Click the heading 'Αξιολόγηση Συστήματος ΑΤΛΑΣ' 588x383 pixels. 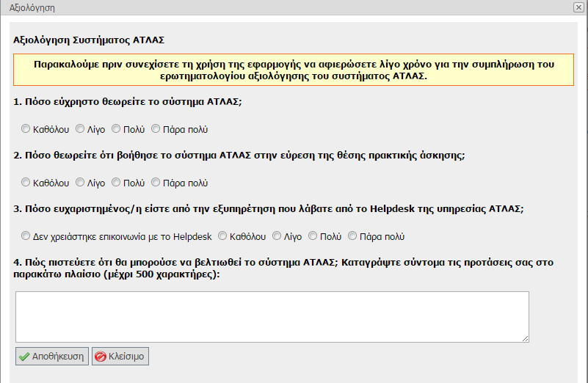pyautogui.click(x=89, y=40)
